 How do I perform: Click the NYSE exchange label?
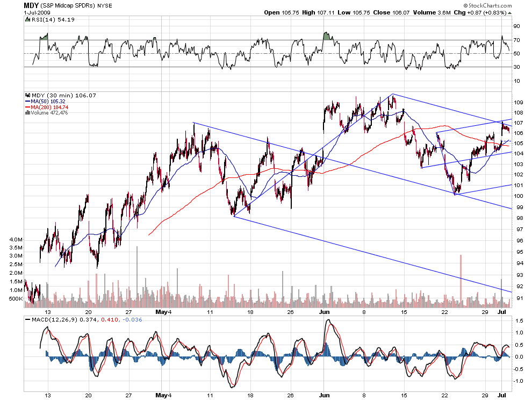point(105,6)
